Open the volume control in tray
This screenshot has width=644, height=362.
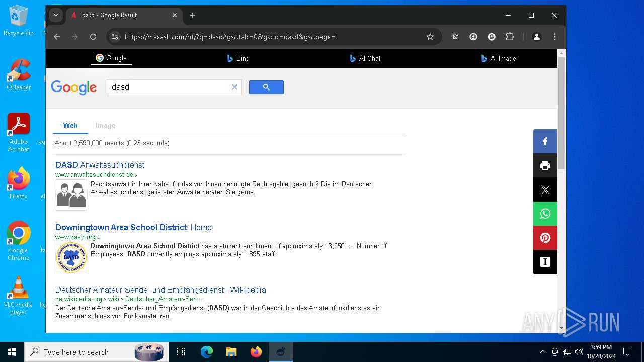click(x=579, y=352)
